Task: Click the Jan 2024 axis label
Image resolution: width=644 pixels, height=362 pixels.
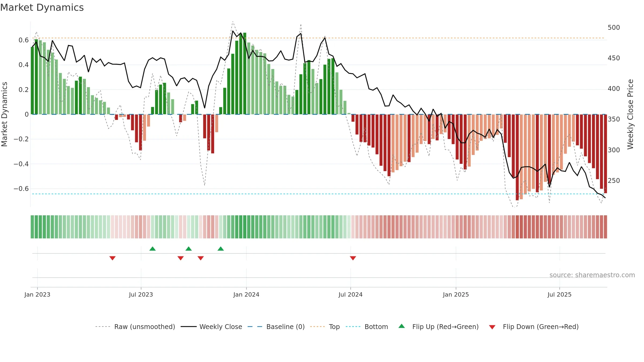Action: click(246, 294)
